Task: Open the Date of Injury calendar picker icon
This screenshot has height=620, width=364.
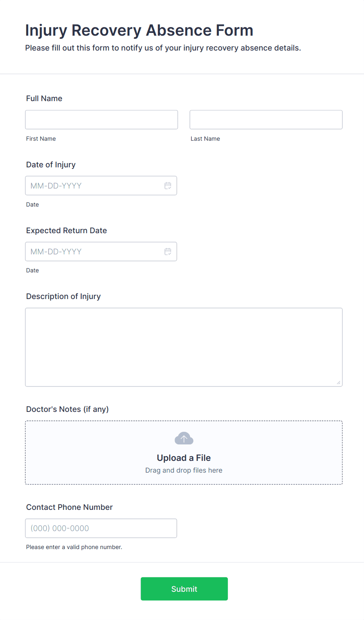Action: point(168,186)
